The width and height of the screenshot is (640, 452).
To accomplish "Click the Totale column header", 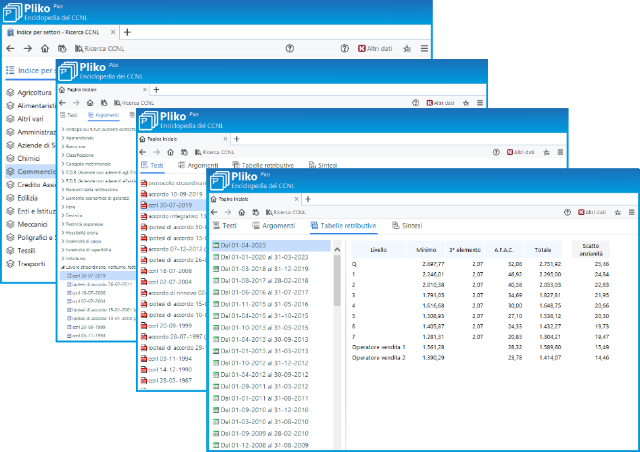I will (x=542, y=249).
